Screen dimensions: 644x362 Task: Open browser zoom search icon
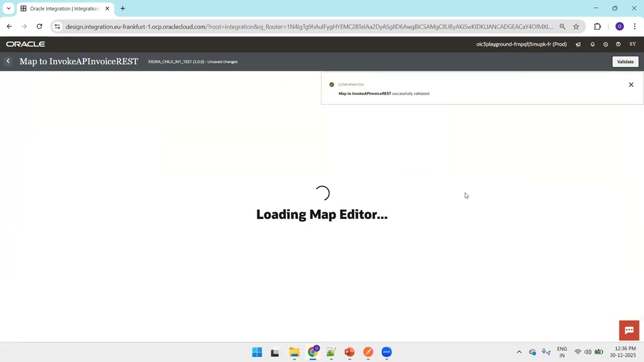[x=562, y=27]
